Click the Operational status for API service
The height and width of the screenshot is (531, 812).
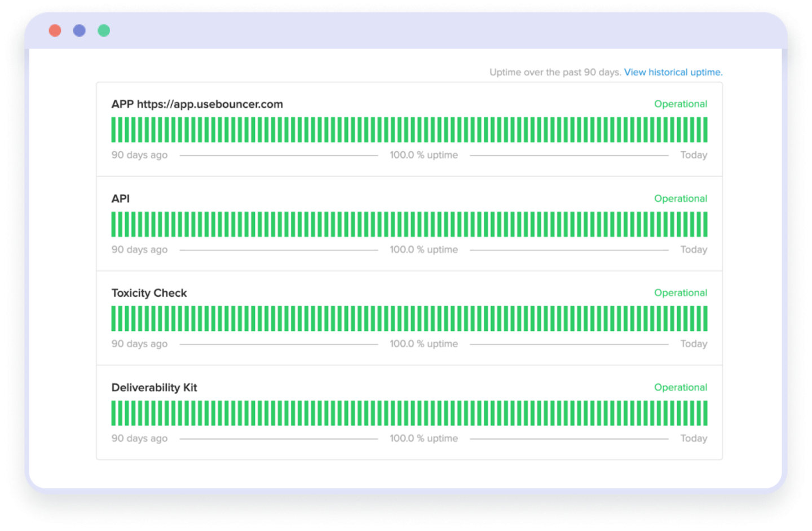coord(681,198)
